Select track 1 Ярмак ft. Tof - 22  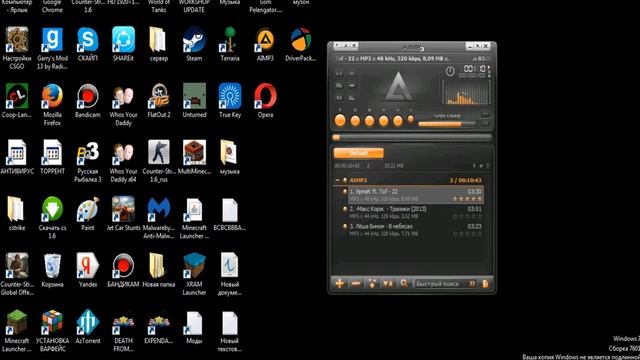(x=416, y=195)
